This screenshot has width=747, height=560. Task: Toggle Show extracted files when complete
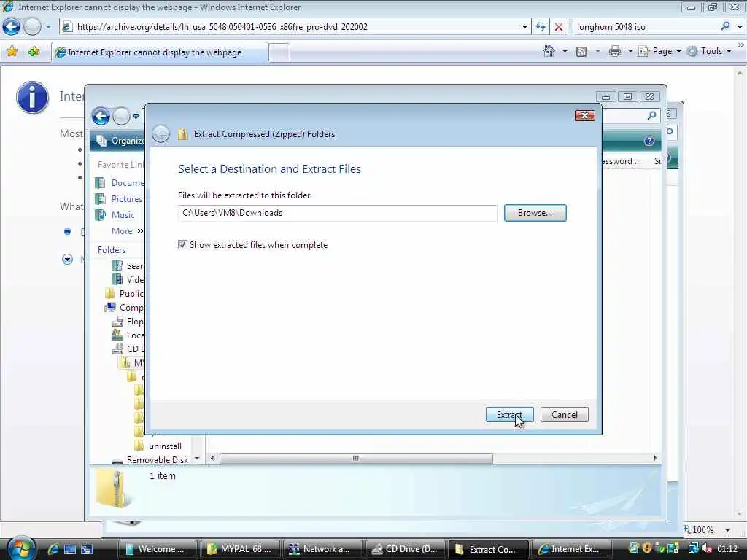click(182, 245)
